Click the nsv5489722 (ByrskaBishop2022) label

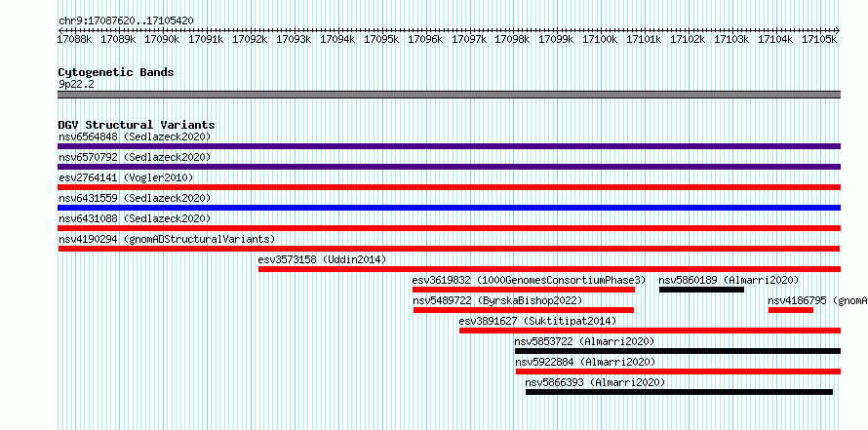point(497,300)
